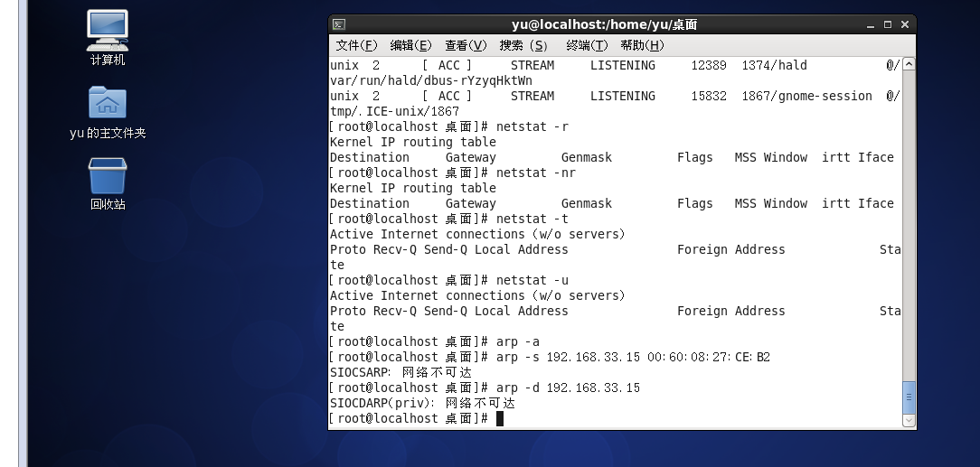Screen dimensions: 980x467
Task: Click the 'netstat -t' command line
Action: coord(449,219)
